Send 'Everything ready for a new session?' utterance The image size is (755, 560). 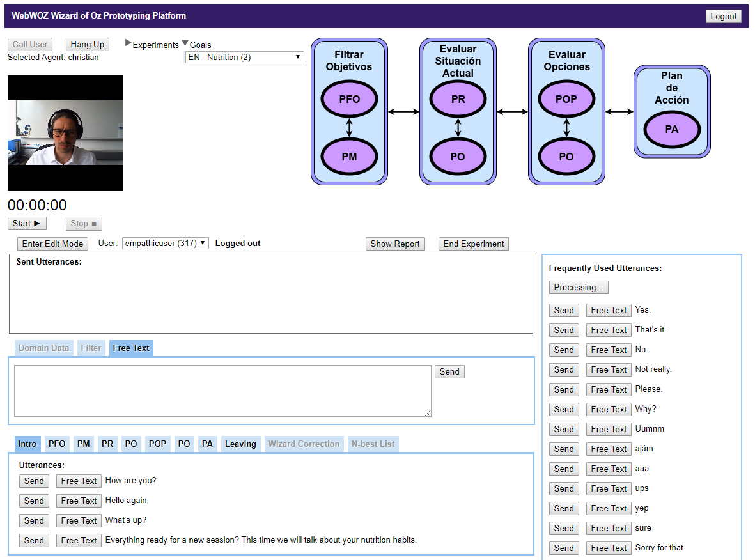coord(34,540)
